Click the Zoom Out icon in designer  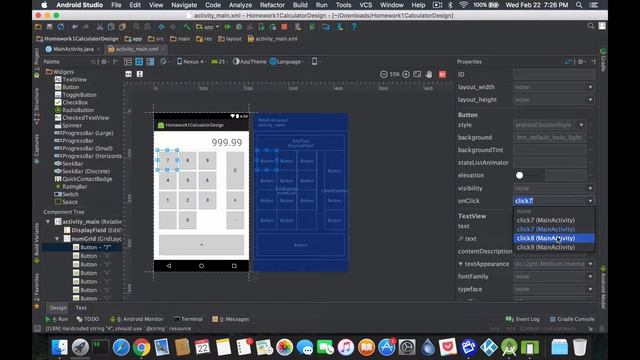pyautogui.click(x=384, y=74)
